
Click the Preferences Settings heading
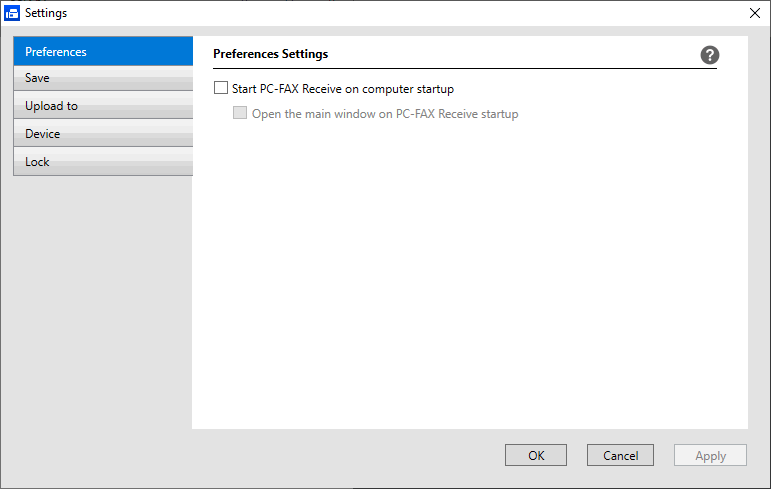(271, 54)
